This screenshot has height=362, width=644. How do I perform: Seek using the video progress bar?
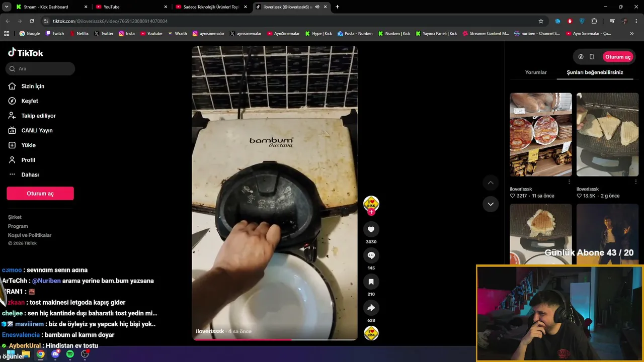(275, 339)
